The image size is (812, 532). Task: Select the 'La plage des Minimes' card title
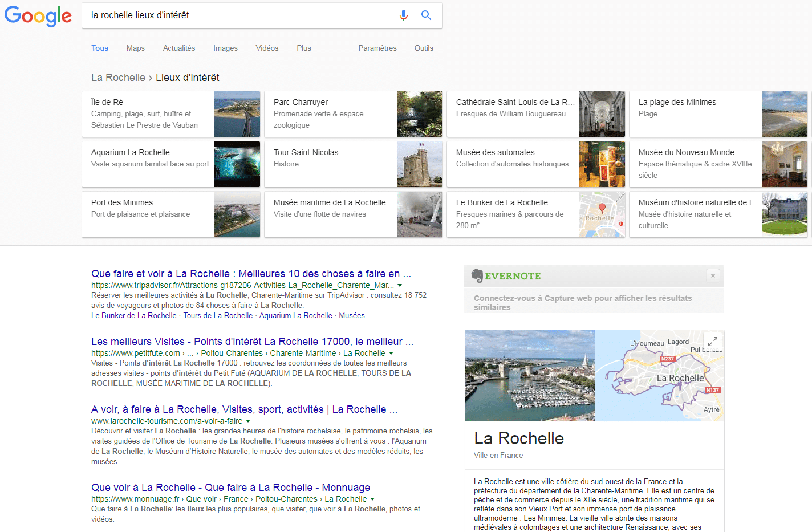click(677, 102)
